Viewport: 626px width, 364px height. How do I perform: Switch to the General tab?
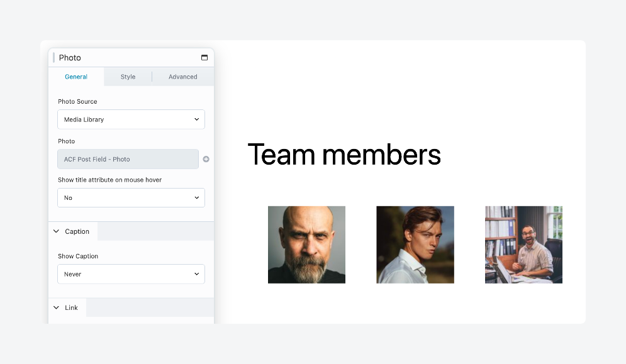(76, 77)
